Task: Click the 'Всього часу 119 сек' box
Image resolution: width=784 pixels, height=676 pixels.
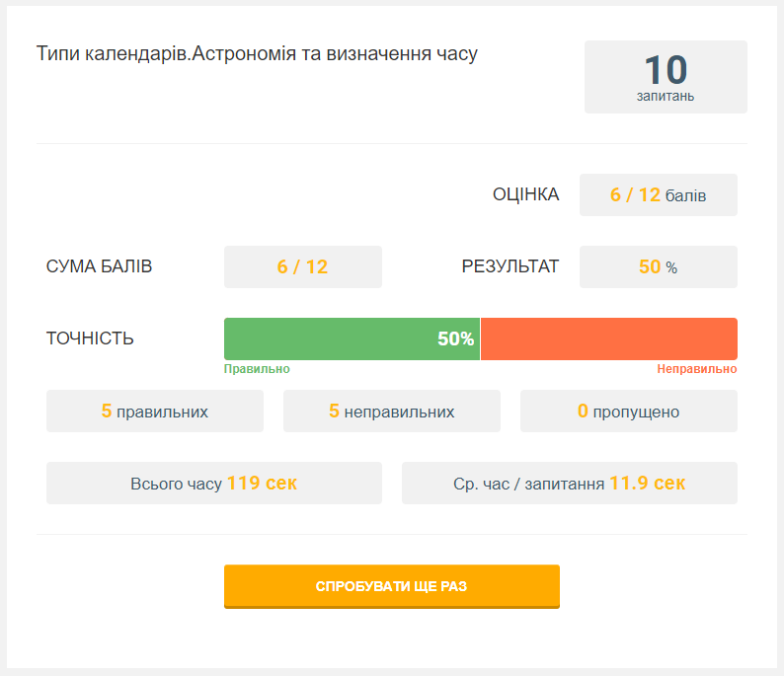Action: (x=213, y=484)
